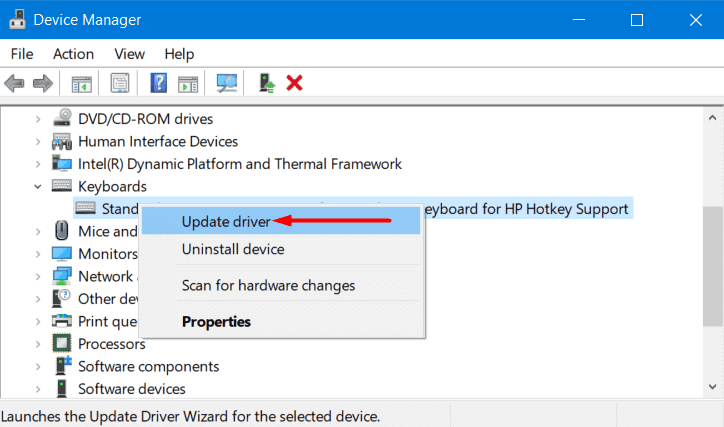Expand the Human Interface Devices node

tap(38, 142)
